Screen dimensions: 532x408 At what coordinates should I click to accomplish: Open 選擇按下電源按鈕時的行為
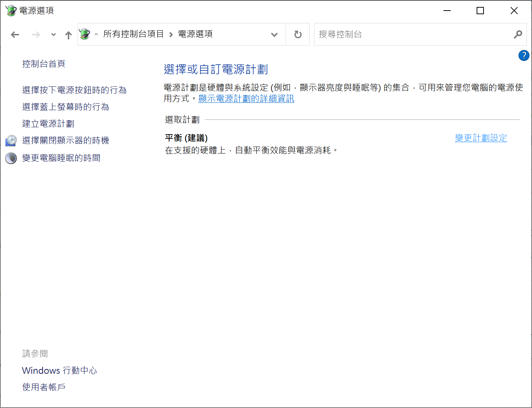tap(74, 90)
